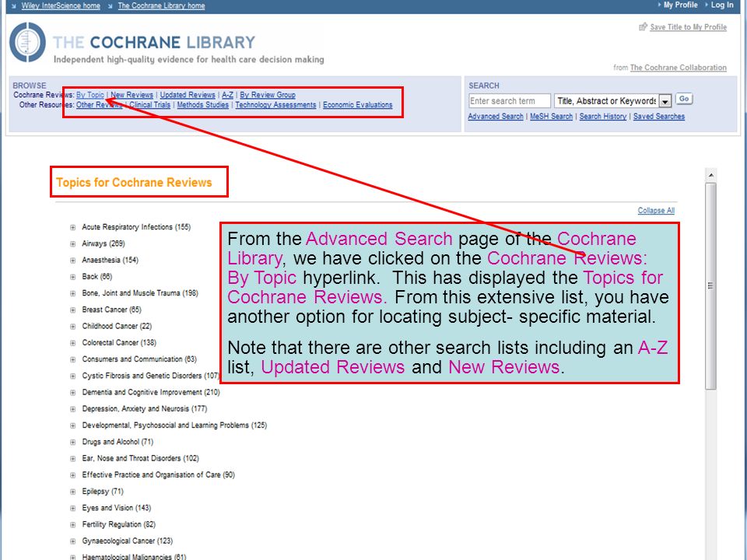Expand the Fertility Regulation topic

(73, 525)
